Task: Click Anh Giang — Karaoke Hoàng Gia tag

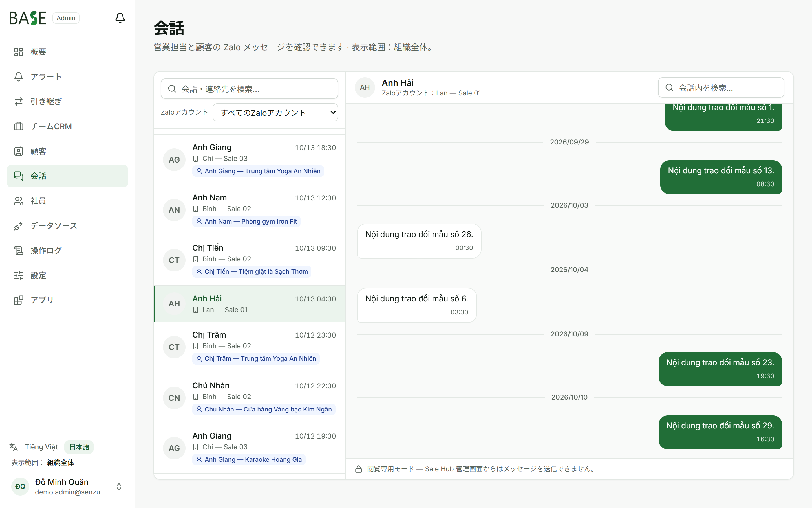Action: (249, 459)
